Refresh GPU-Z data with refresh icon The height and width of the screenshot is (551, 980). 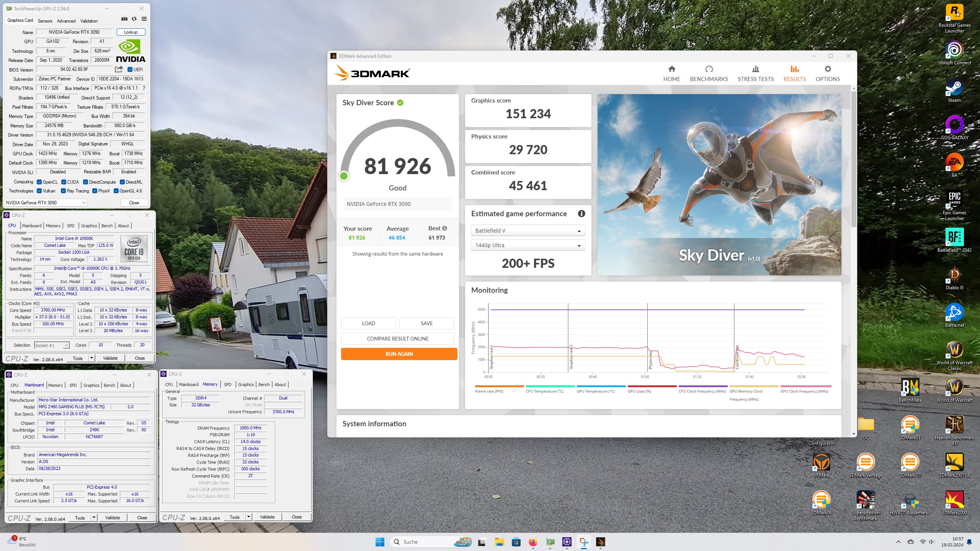click(x=134, y=19)
